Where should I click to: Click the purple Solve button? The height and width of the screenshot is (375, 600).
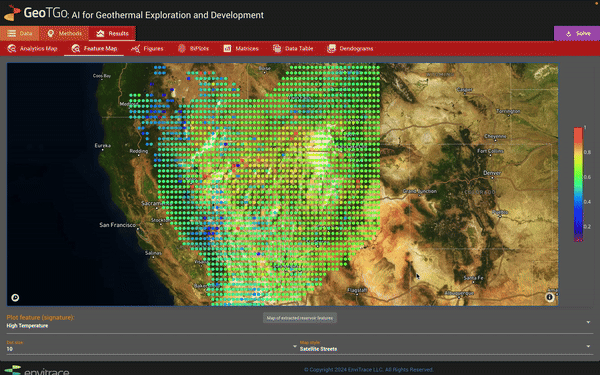tap(577, 34)
